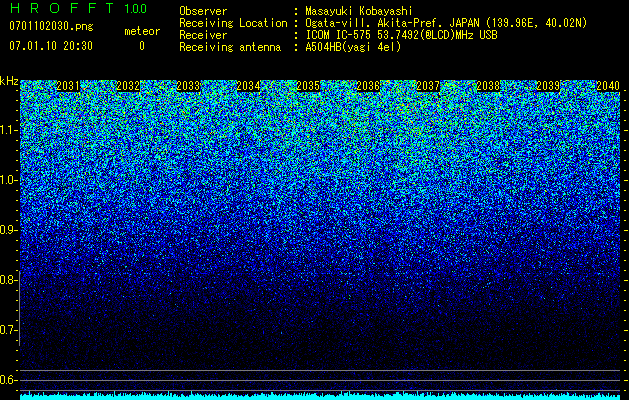Click the 2034 time marker
Screen dimensions: 629x400
point(248,86)
